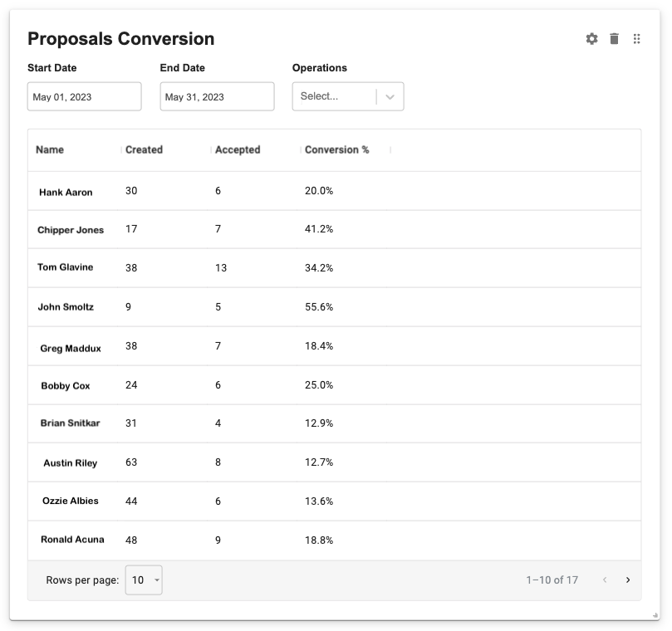672x631 pixels.
Task: Sort by the Created column header
Action: (x=144, y=150)
